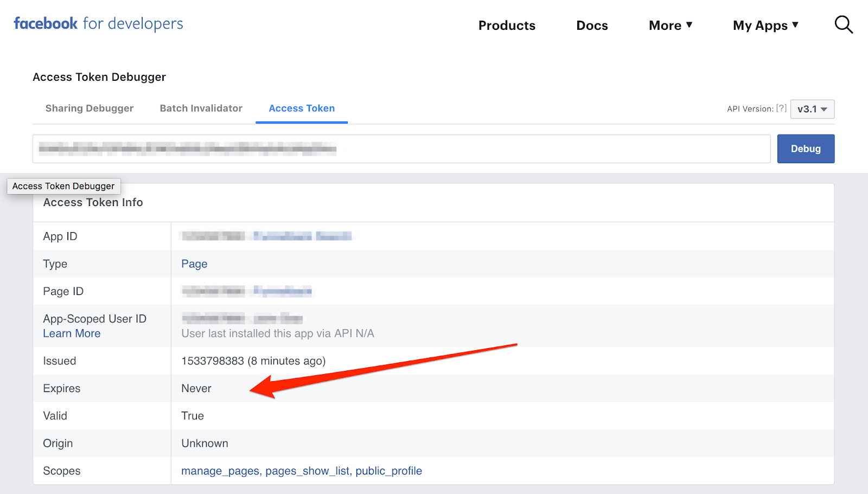This screenshot has width=868, height=494.
Task: Expand the My Apps dropdown
Action: pyautogui.click(x=765, y=25)
